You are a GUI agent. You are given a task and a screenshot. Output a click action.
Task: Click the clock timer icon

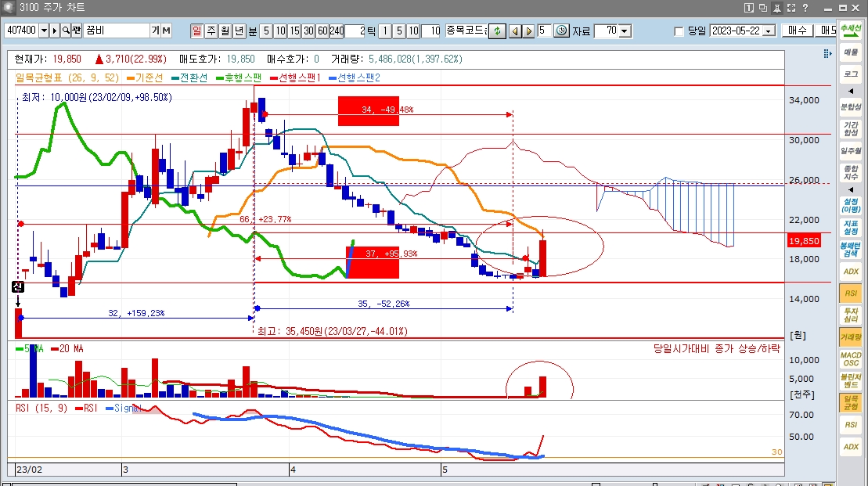[x=561, y=31]
